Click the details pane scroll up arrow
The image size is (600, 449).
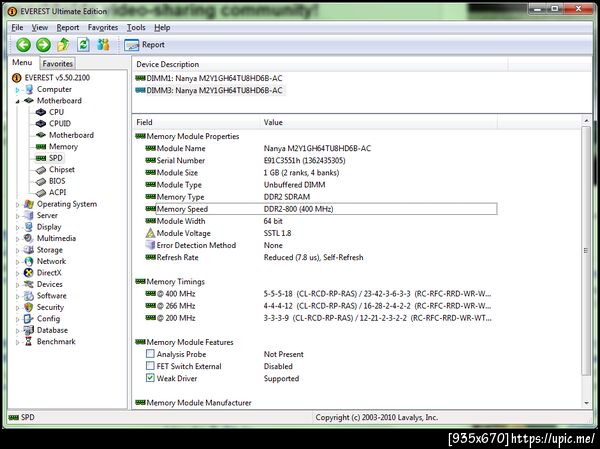[586, 121]
